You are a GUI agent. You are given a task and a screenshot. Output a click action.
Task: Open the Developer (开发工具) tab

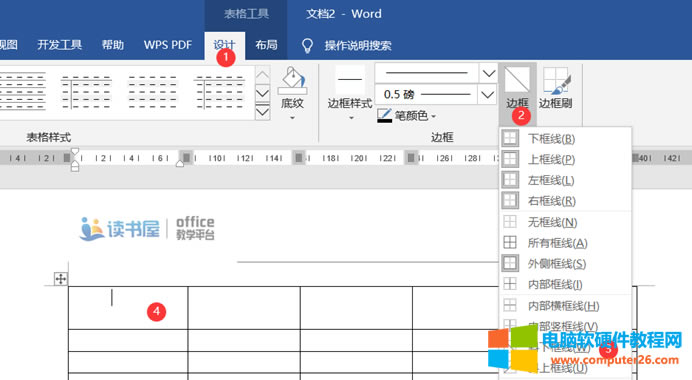60,45
